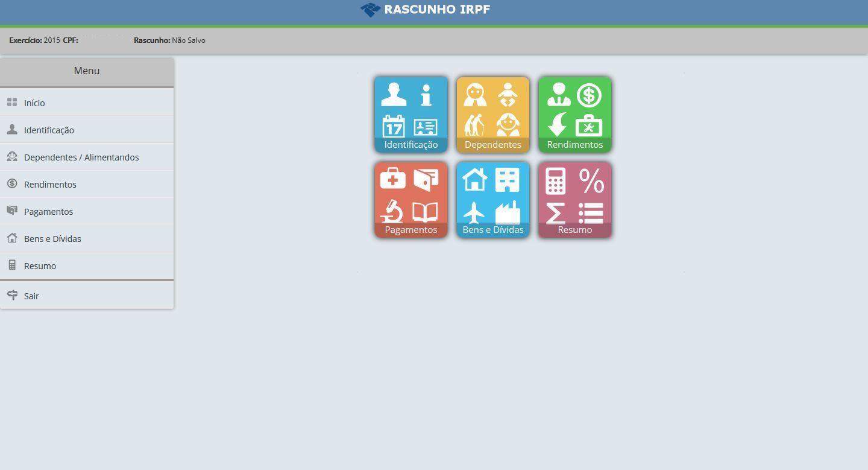Click the CPF: label
The width and height of the screenshot is (868, 470).
pyautogui.click(x=71, y=40)
